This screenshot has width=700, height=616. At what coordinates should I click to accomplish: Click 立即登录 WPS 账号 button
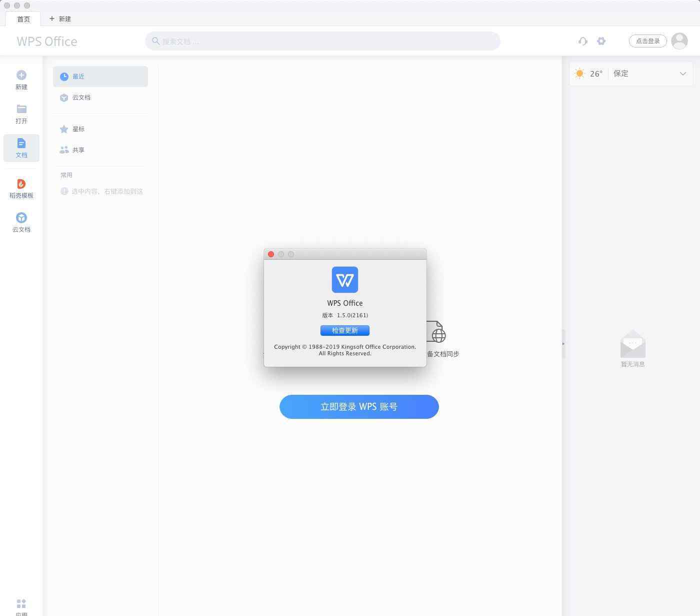pos(359,407)
